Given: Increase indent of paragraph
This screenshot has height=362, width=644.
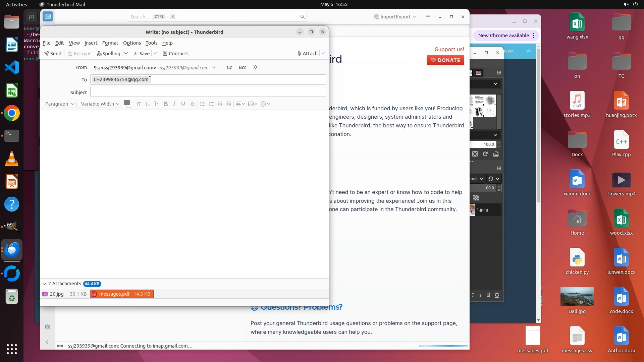Looking at the screenshot, I should (x=229, y=104).
